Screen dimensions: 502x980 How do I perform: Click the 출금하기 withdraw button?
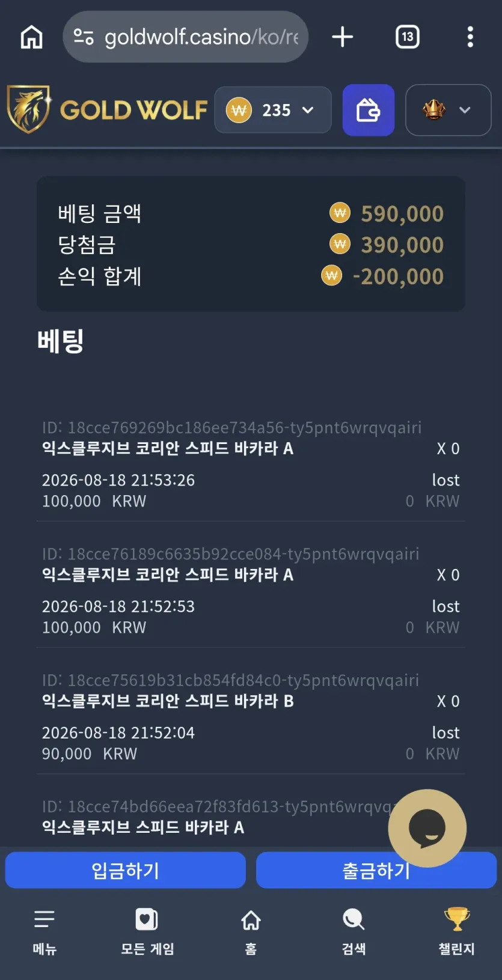click(376, 870)
